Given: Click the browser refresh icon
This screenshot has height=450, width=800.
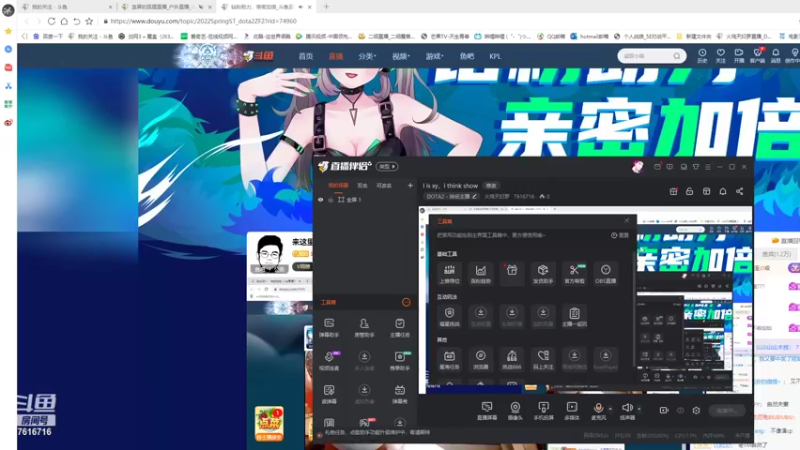Looking at the screenshot, I should tap(52, 21).
